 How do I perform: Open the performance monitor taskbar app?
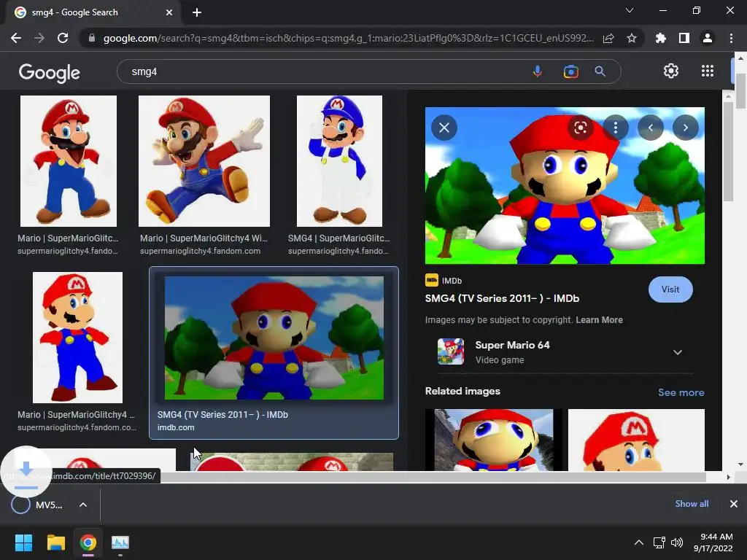120,542
